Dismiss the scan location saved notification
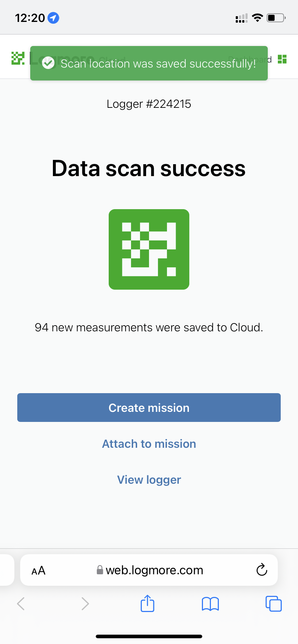298x644 pixels. coord(149,63)
